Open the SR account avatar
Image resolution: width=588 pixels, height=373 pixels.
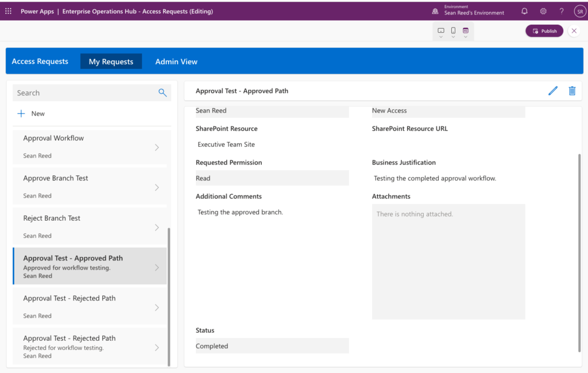[x=580, y=11]
